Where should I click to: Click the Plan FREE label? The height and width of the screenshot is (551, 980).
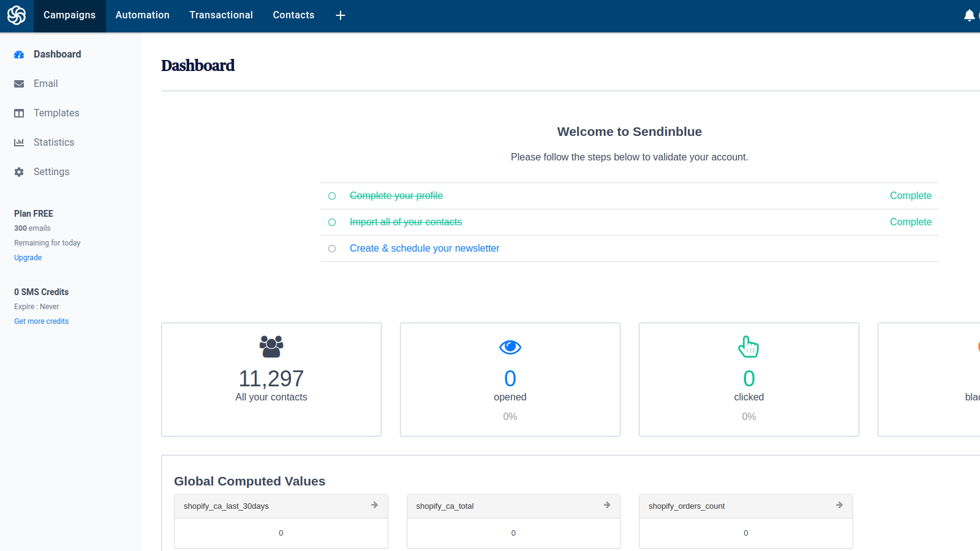pyautogui.click(x=34, y=214)
